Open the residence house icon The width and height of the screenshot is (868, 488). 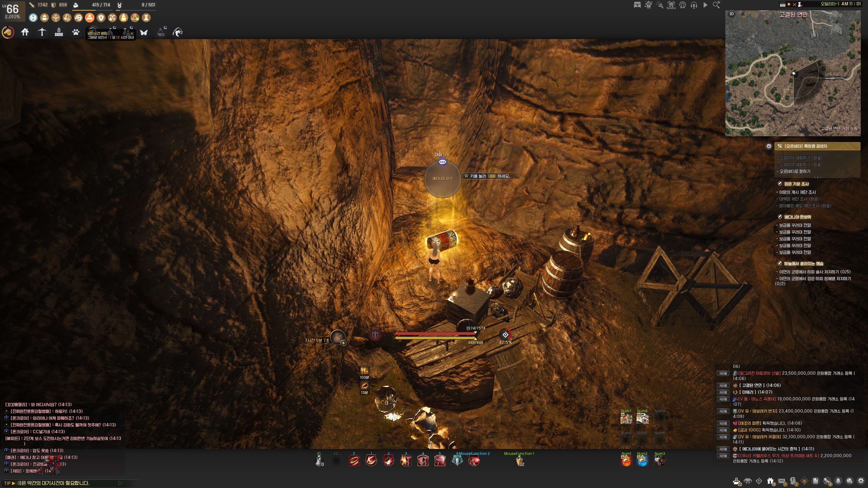click(25, 32)
